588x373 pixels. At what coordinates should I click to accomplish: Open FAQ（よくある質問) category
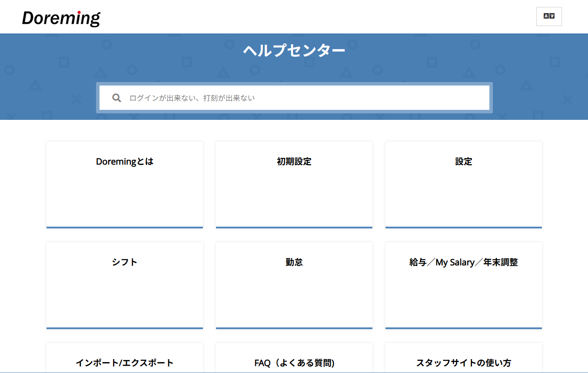tap(294, 360)
